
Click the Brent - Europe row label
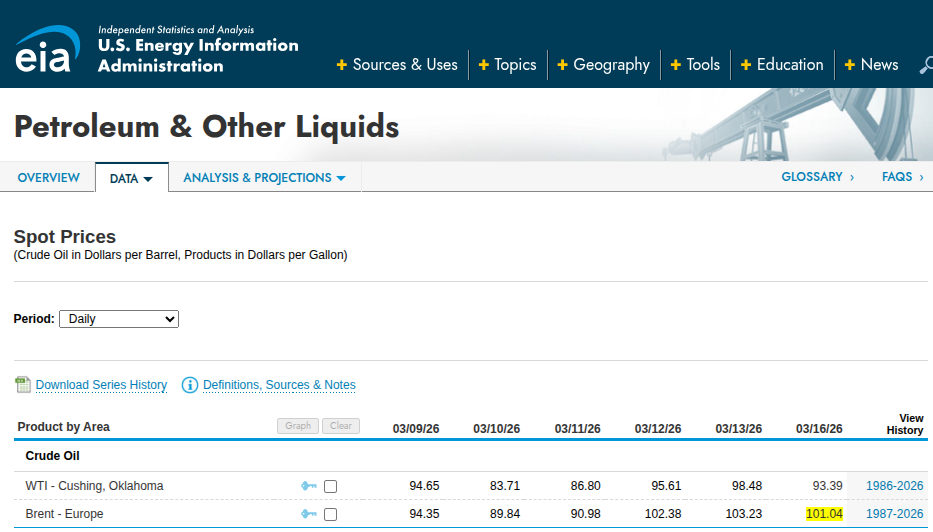(x=64, y=514)
